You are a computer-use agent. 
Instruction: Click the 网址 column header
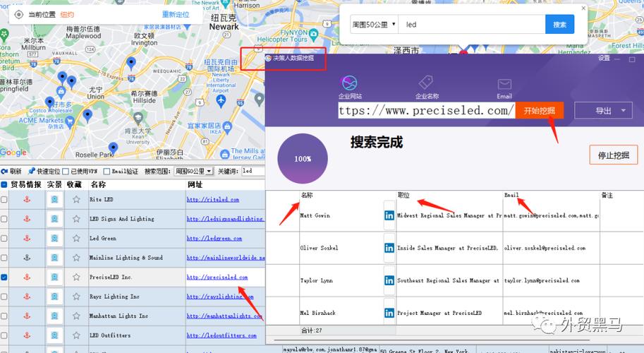(195, 184)
